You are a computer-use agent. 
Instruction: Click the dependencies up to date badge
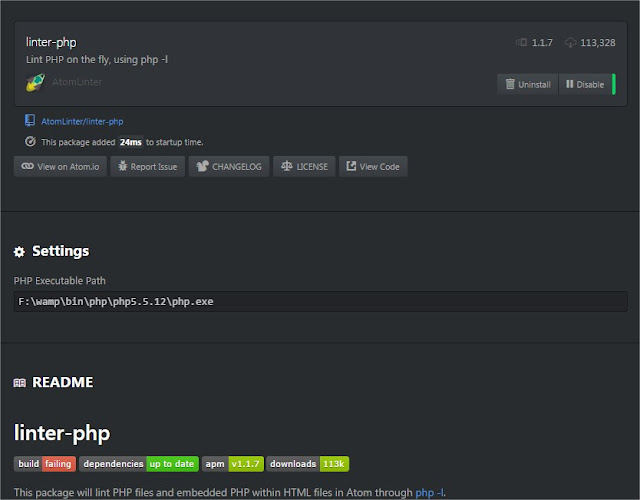pos(139,464)
